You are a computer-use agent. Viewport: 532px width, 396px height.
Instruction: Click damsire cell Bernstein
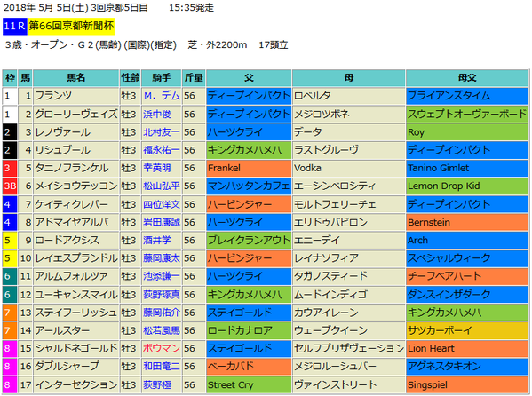[467, 222]
